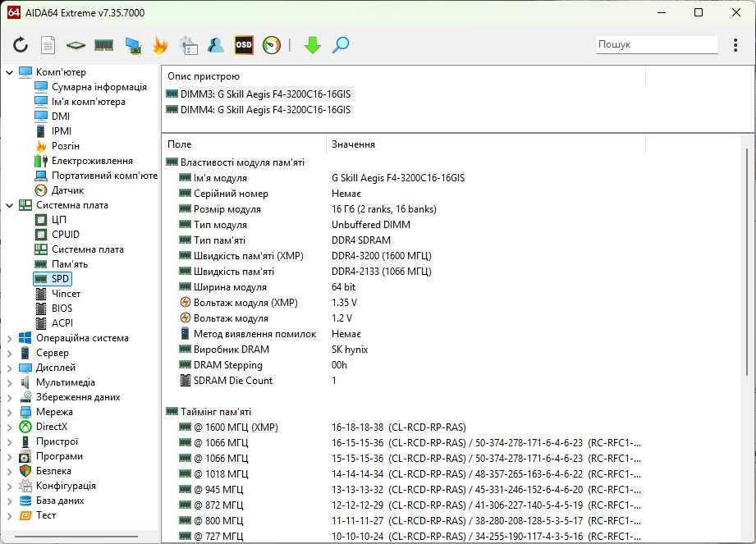Expand the Пристрої tree node

(x=9, y=442)
